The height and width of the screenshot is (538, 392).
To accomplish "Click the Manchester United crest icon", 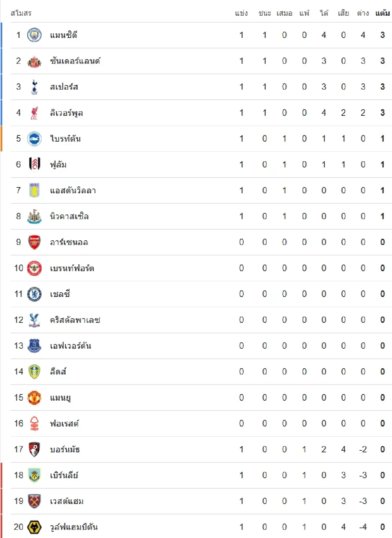I will point(34,398).
